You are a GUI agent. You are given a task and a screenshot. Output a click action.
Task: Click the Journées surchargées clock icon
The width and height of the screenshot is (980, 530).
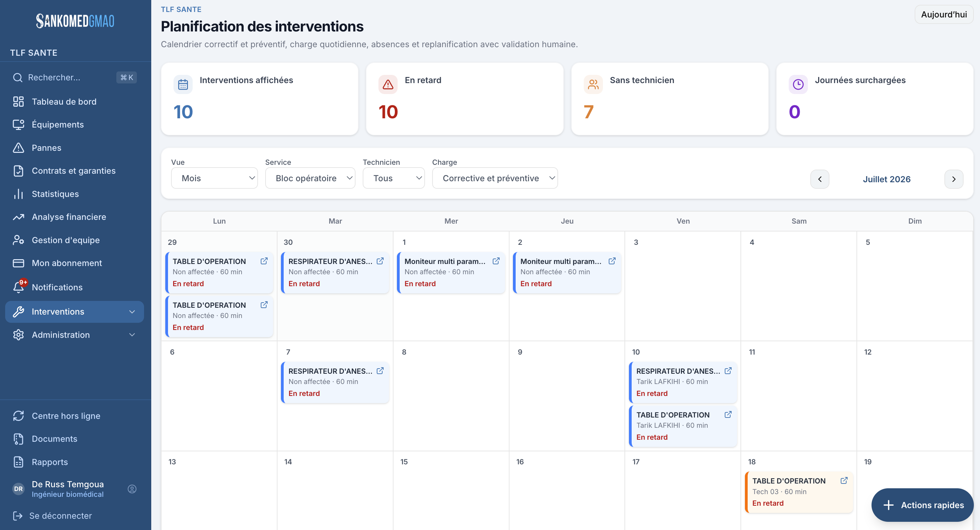pyautogui.click(x=798, y=84)
